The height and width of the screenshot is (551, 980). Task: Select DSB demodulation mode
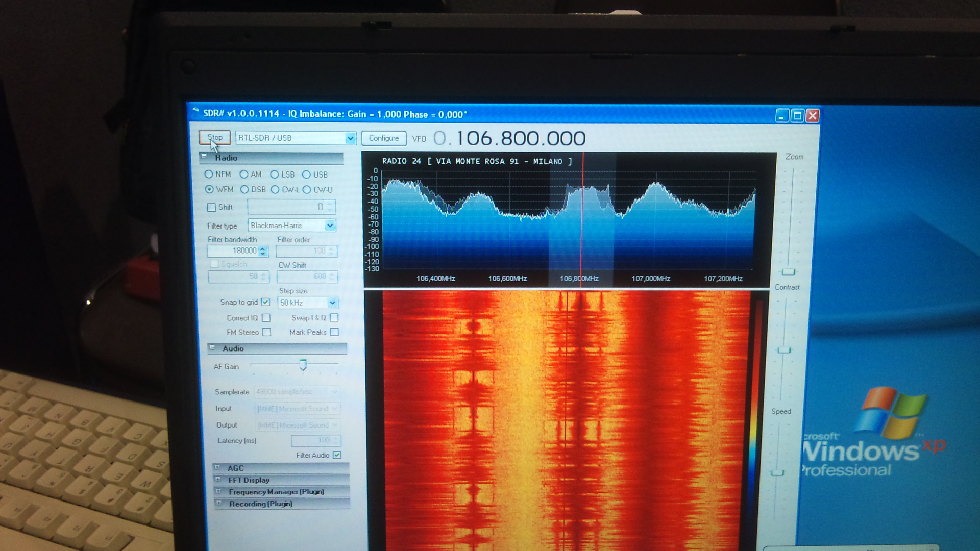pos(244,189)
